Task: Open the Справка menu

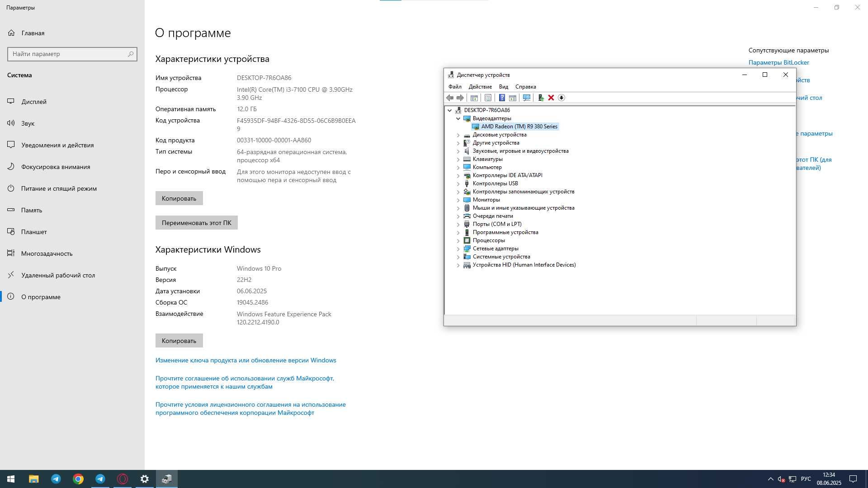Action: (525, 87)
